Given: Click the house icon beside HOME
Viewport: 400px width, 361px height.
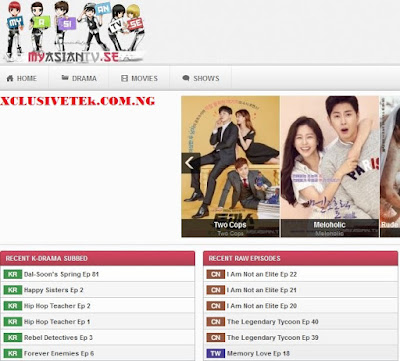Looking at the screenshot, I should 10,78.
